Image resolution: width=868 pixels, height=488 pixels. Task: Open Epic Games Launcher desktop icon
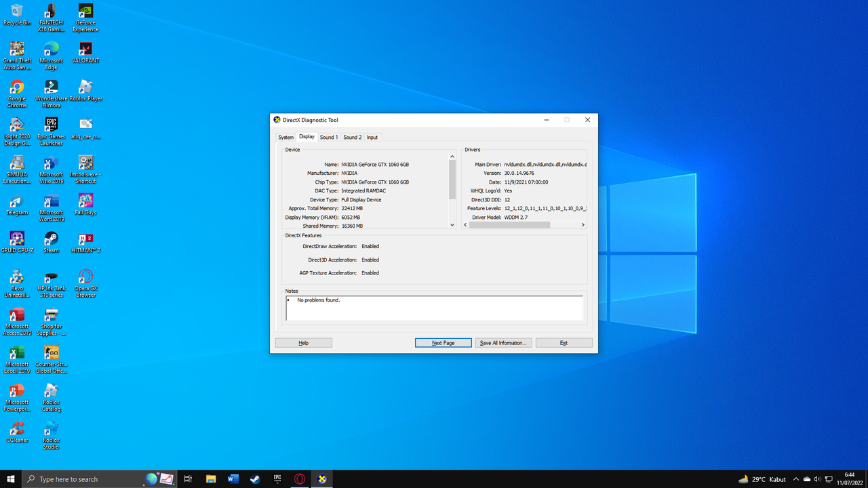tap(51, 131)
